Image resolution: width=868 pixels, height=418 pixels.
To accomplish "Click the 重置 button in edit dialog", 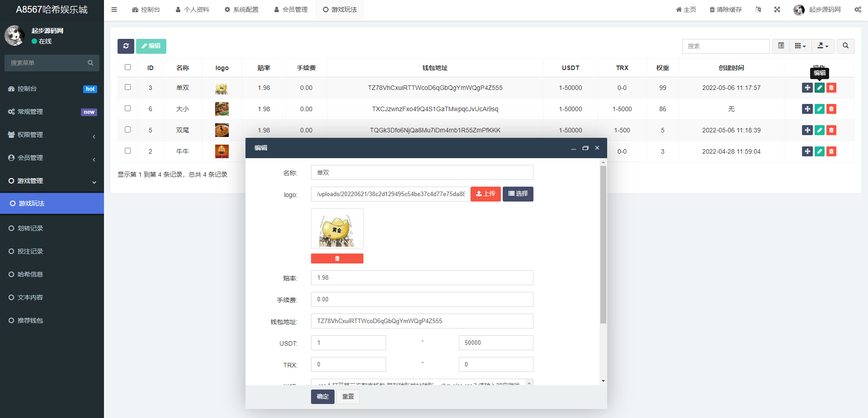I will click(348, 397).
